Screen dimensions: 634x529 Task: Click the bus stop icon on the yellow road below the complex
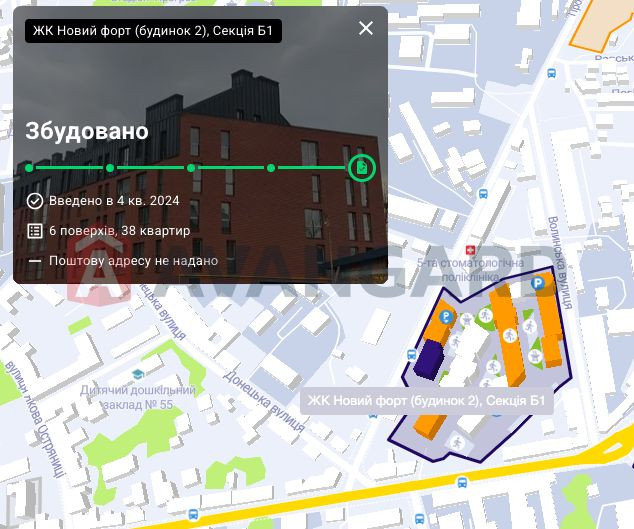(x=462, y=482)
